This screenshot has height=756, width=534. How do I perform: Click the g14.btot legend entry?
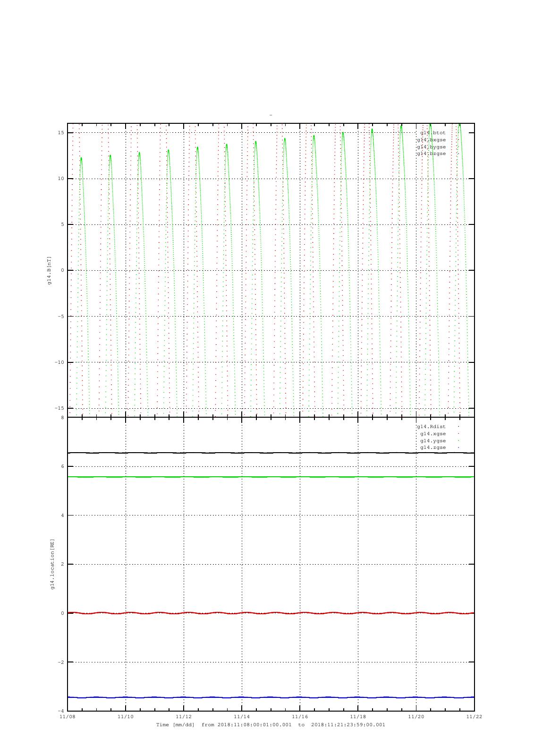pos(432,133)
